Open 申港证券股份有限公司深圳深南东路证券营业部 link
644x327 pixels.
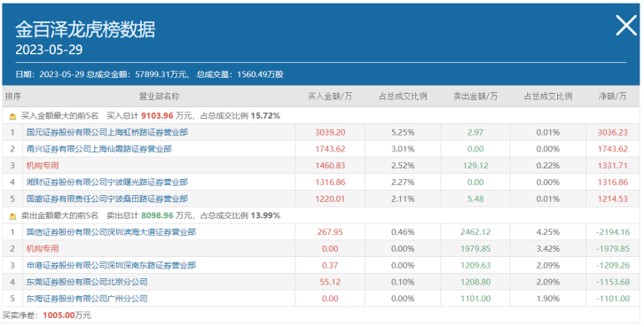(x=111, y=266)
